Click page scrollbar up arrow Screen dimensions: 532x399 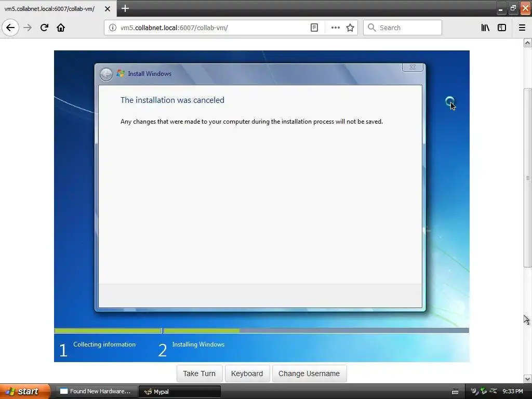(528, 43)
